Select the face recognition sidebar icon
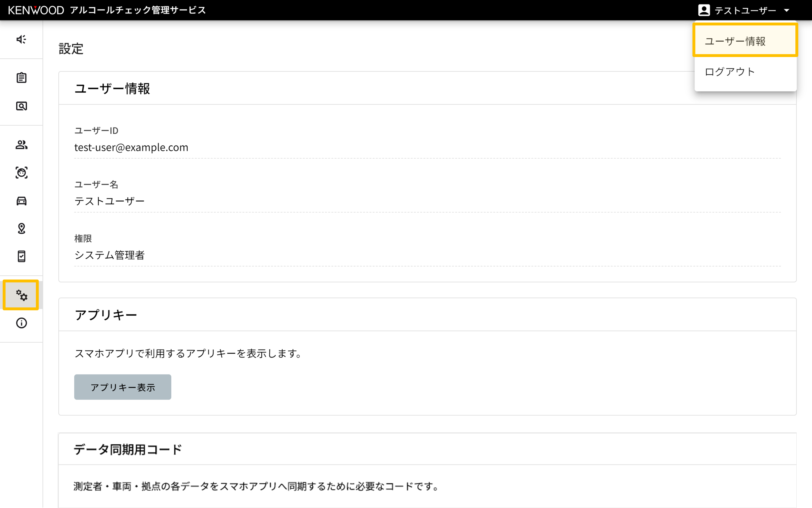Image resolution: width=812 pixels, height=508 pixels. coord(21,173)
